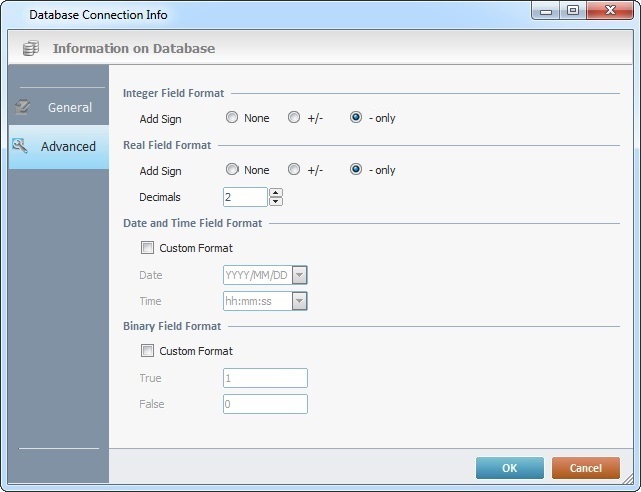
Task: Click the Information on Database title text
Action: 134,48
